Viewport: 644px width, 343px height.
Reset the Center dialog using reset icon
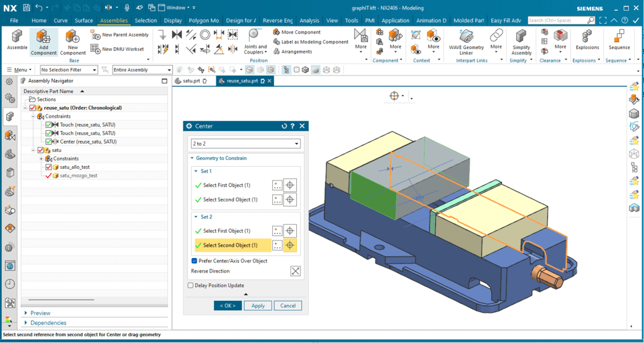[x=284, y=127]
